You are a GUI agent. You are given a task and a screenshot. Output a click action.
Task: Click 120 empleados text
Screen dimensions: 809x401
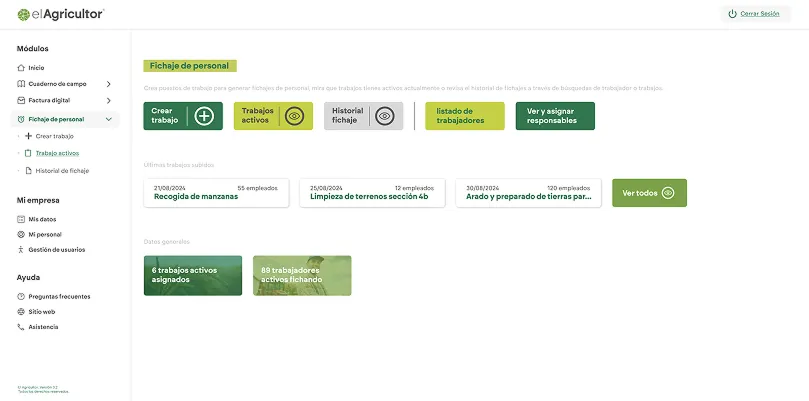(569, 188)
